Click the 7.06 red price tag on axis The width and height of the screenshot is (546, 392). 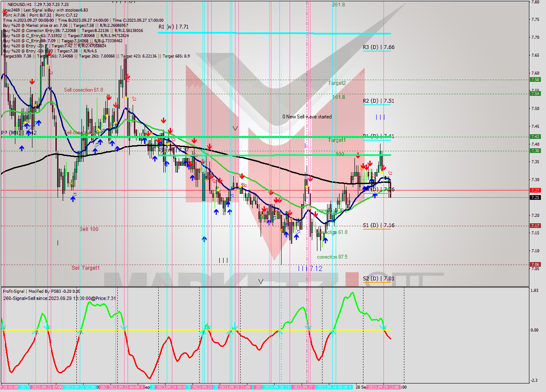(x=535, y=264)
